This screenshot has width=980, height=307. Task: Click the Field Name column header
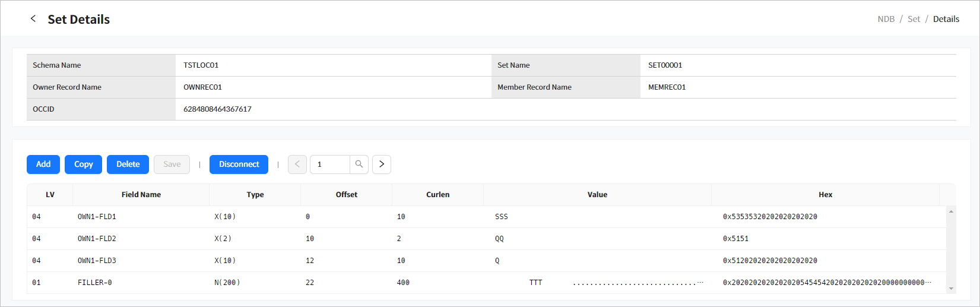pos(141,195)
